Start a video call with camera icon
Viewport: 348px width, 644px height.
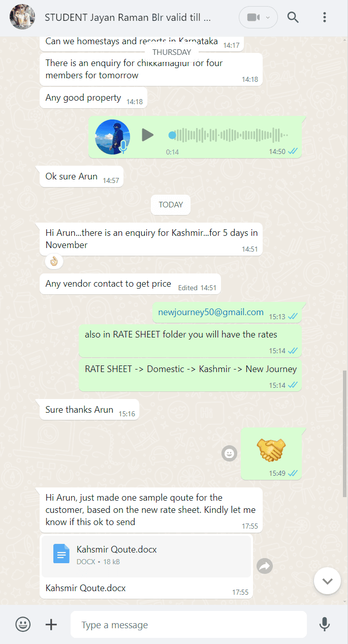pos(253,17)
